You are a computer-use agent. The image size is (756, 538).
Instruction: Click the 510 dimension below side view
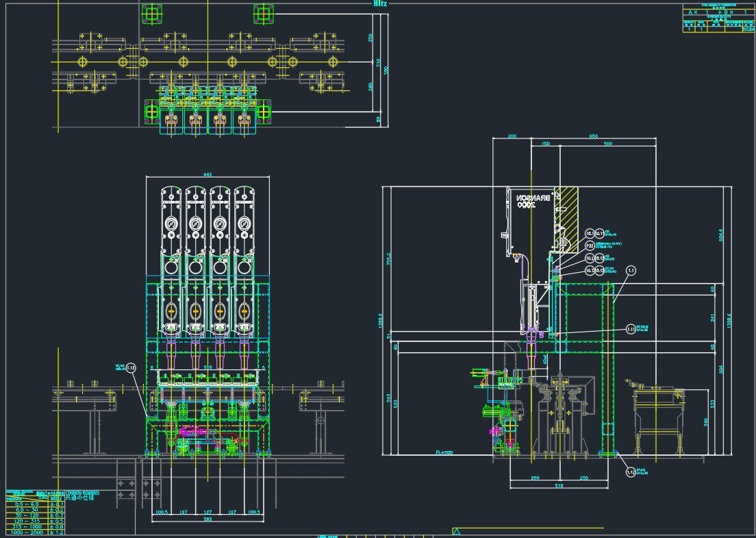(559, 485)
